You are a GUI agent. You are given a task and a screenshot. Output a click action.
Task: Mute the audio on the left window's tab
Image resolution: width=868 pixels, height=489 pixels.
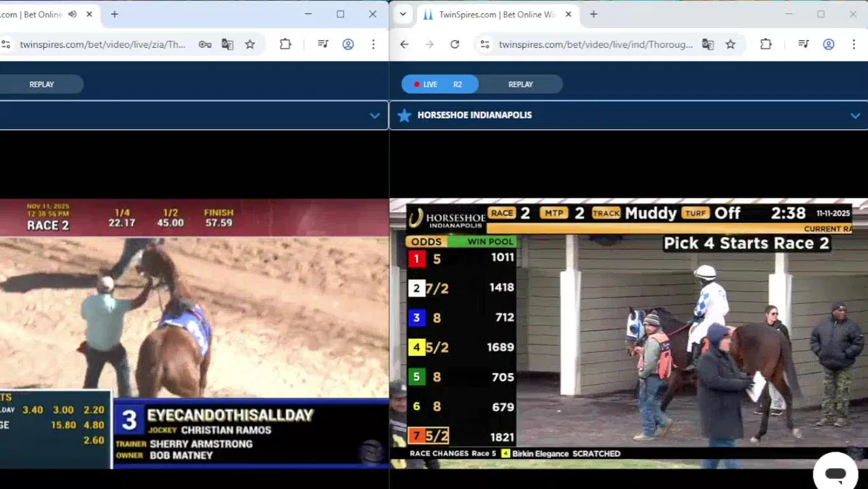pyautogui.click(x=73, y=14)
